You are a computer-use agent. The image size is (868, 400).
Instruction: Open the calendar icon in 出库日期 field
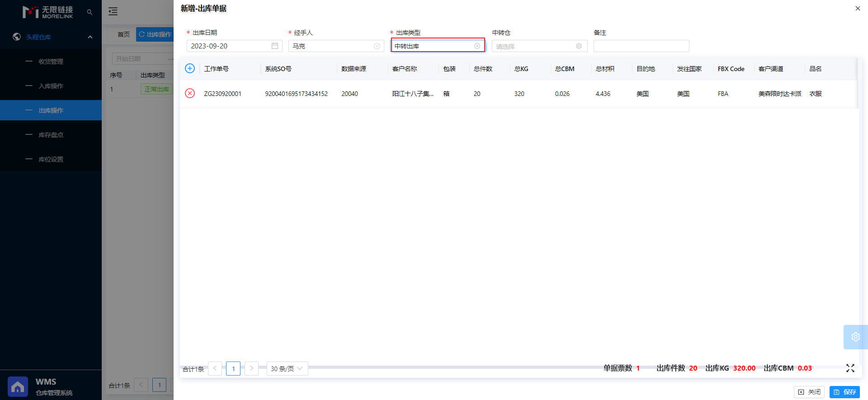274,46
